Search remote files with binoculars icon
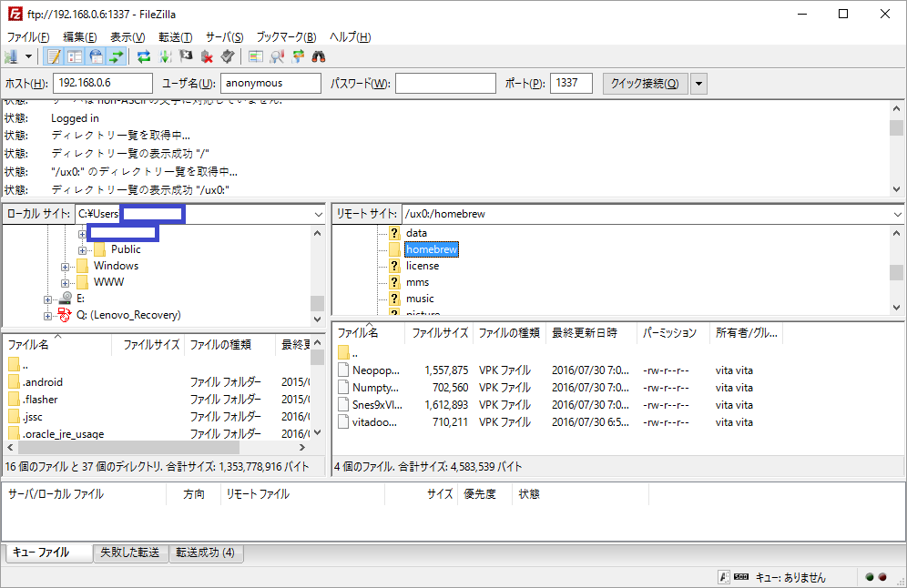Image resolution: width=907 pixels, height=588 pixels. coord(319,56)
